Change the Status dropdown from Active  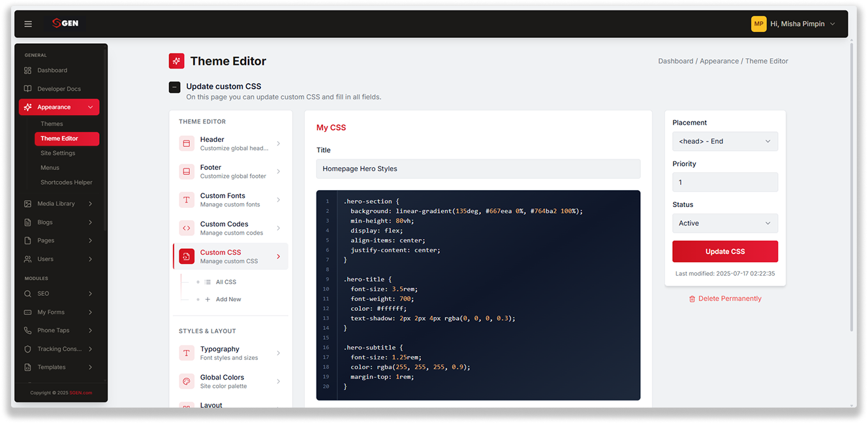[x=725, y=223]
